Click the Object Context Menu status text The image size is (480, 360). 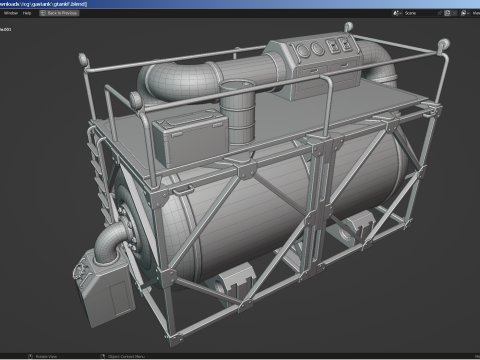(x=127, y=357)
